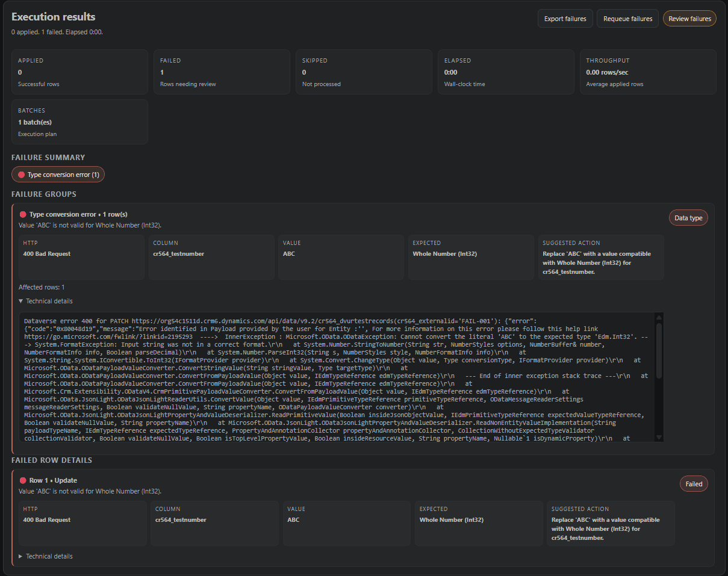Click the go.microsoft.com help link text
Viewport: 728px width, 576px height.
tap(108, 337)
